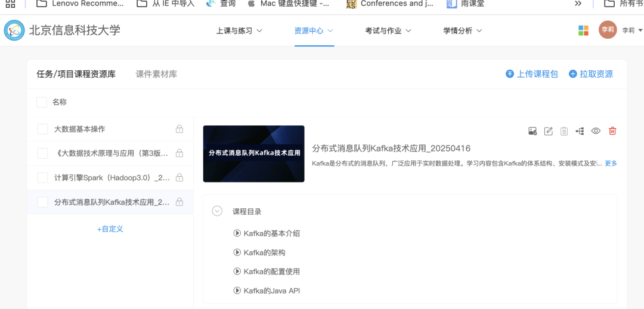The image size is (644, 309).
Task: Click the clipboard icon in course toolbar
Action: tap(564, 131)
